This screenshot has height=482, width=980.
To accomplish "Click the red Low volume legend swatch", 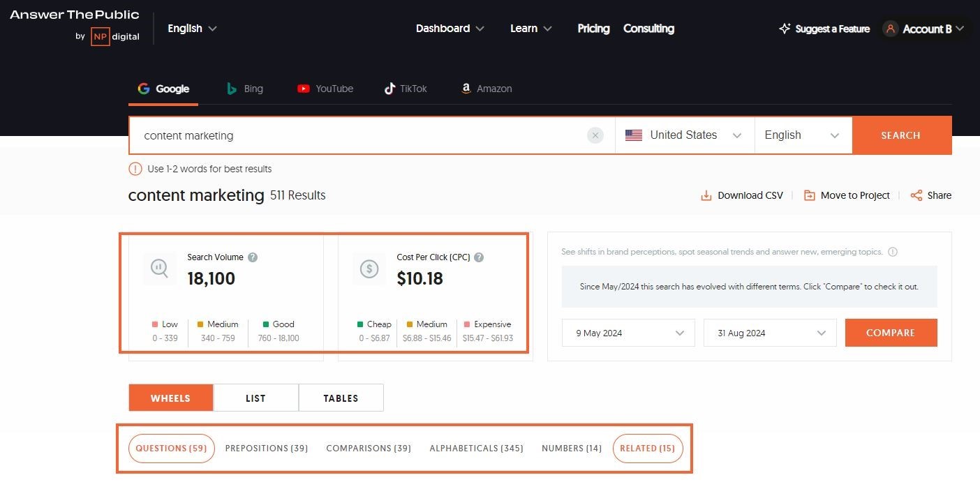I will (155, 324).
